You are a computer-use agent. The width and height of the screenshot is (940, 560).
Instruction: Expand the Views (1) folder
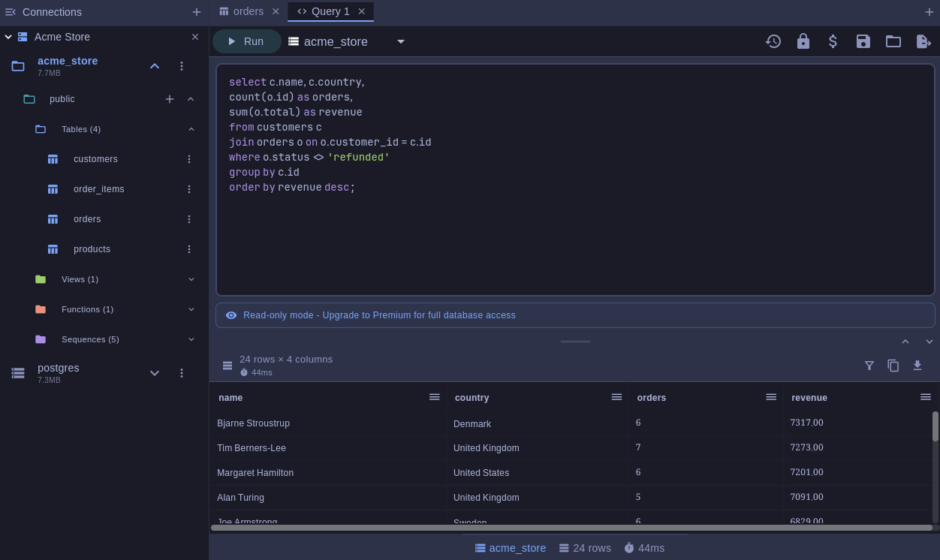coord(191,279)
